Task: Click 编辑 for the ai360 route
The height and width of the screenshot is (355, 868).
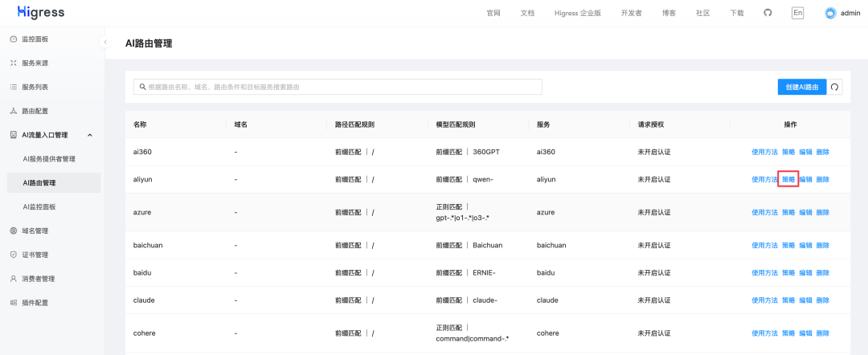Action: [x=805, y=152]
